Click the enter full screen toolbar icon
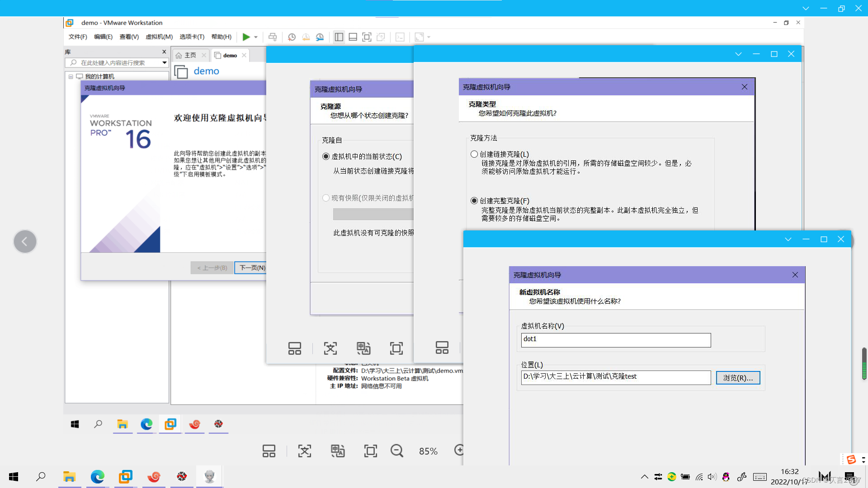The width and height of the screenshot is (868, 488). [x=367, y=37]
